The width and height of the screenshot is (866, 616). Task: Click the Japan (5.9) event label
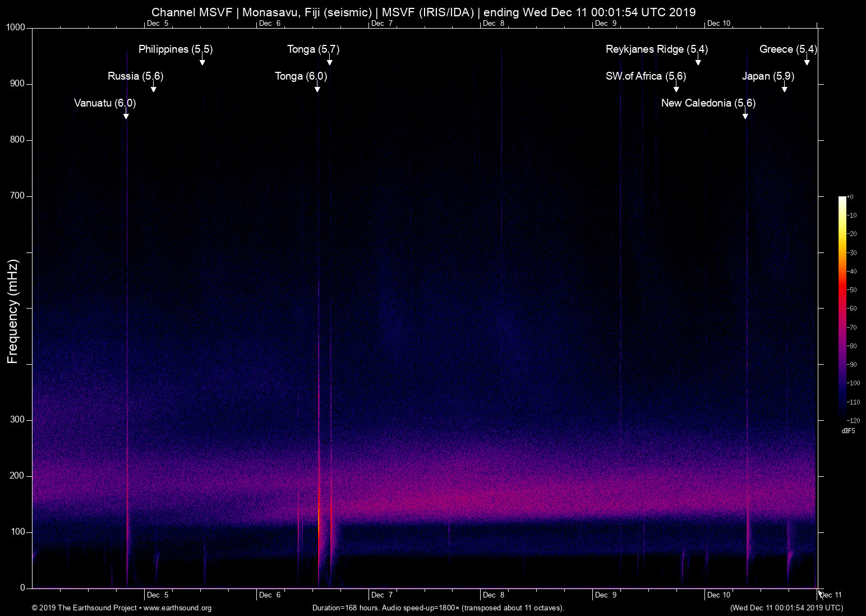(768, 76)
